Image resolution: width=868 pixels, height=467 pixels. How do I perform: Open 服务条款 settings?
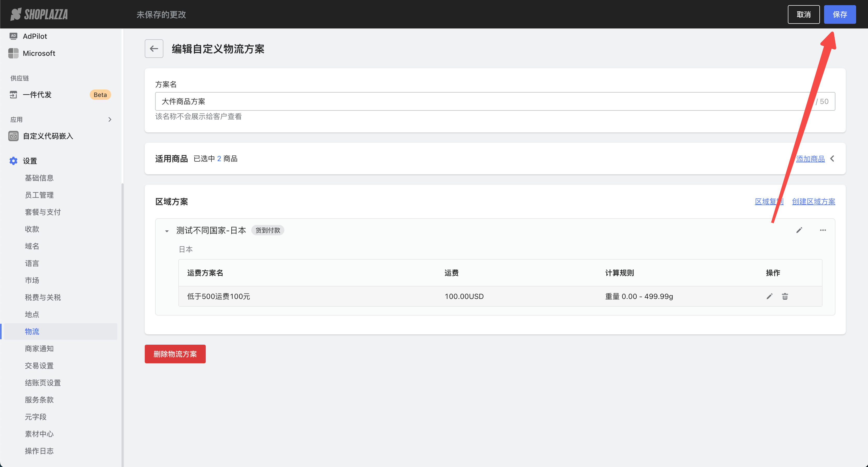39,400
